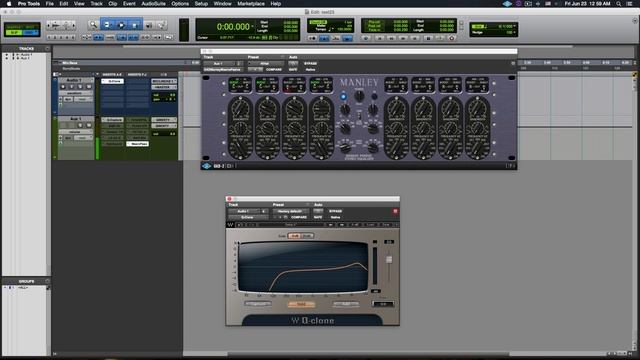Click the main counter time display
Viewport: 640px width, 360px height.
coord(233,27)
